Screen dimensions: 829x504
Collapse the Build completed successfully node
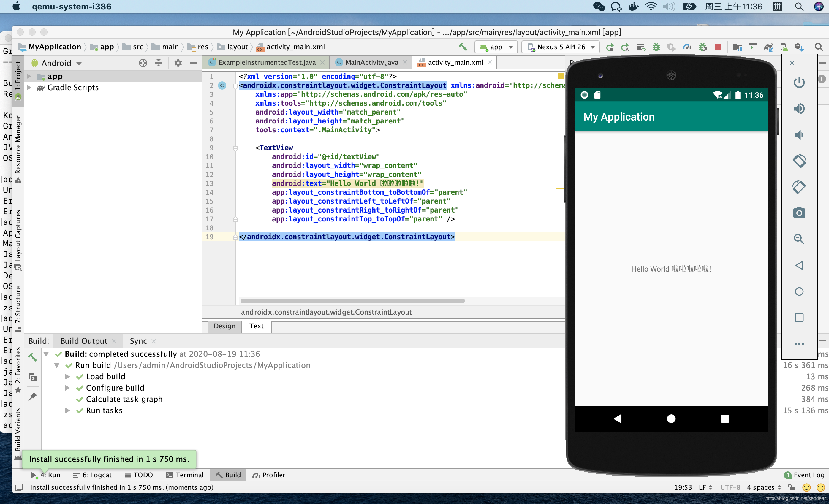coord(46,354)
